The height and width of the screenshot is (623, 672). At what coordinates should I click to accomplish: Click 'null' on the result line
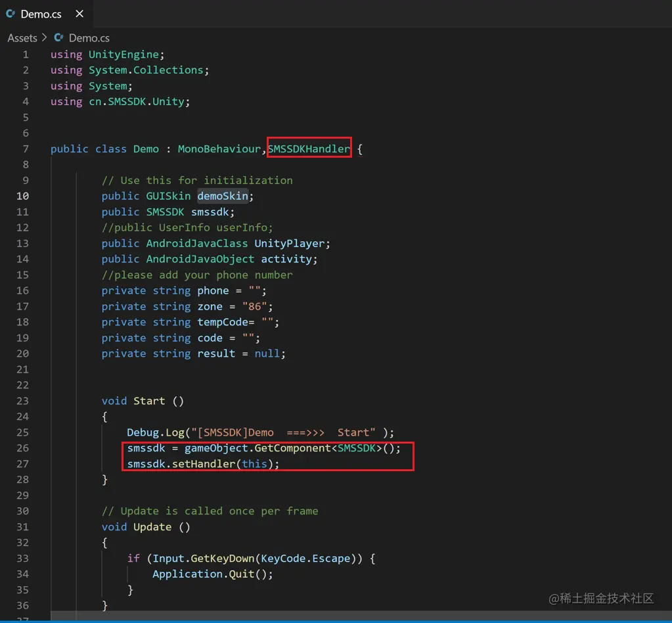[x=267, y=354]
